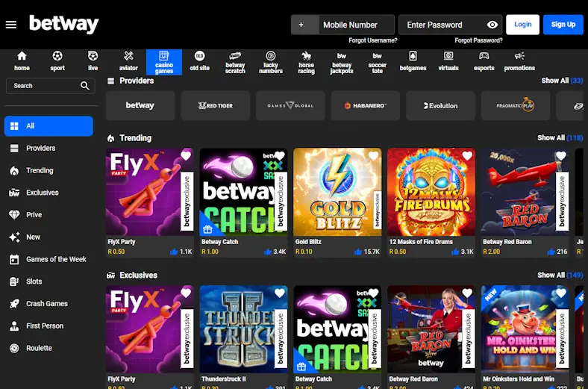Open soccer tote section

coord(378,62)
